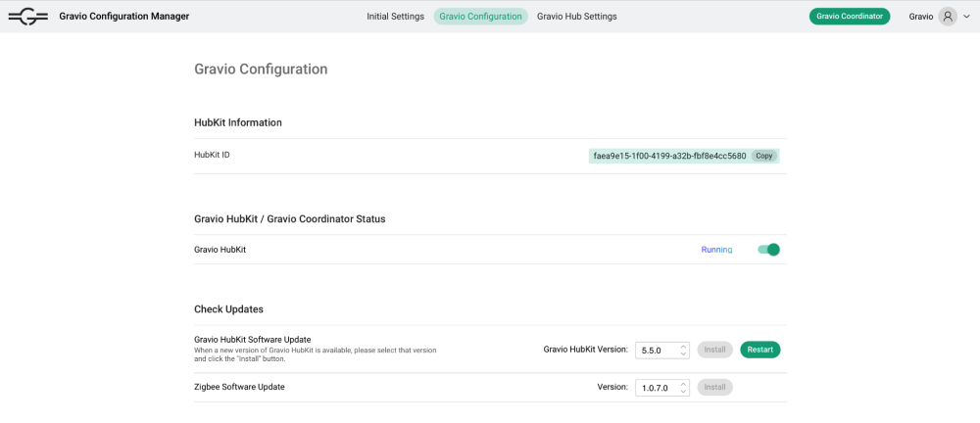980x423 pixels.
Task: Decrease Gravio HubKit version with down arrow
Action: (x=683, y=353)
